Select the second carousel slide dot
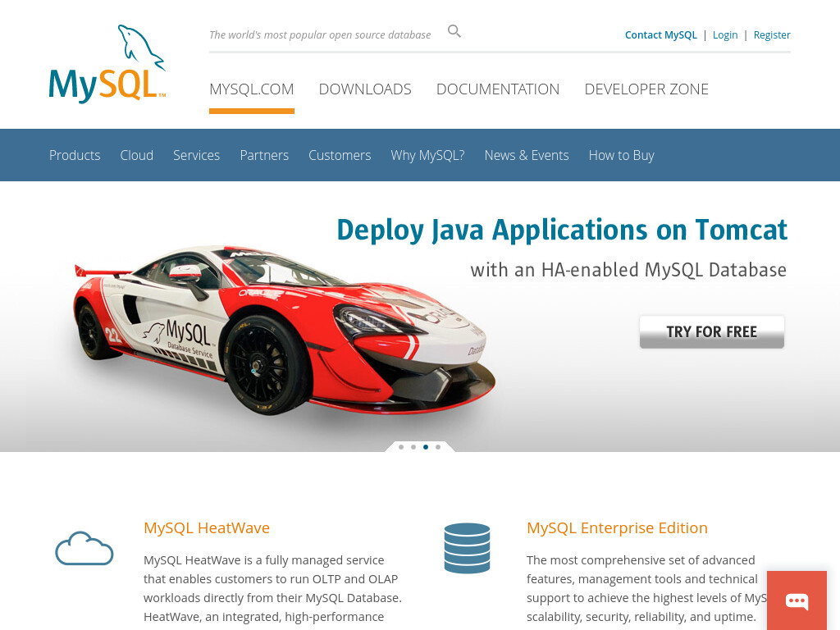Viewport: 840px width, 630px height. pos(413,447)
